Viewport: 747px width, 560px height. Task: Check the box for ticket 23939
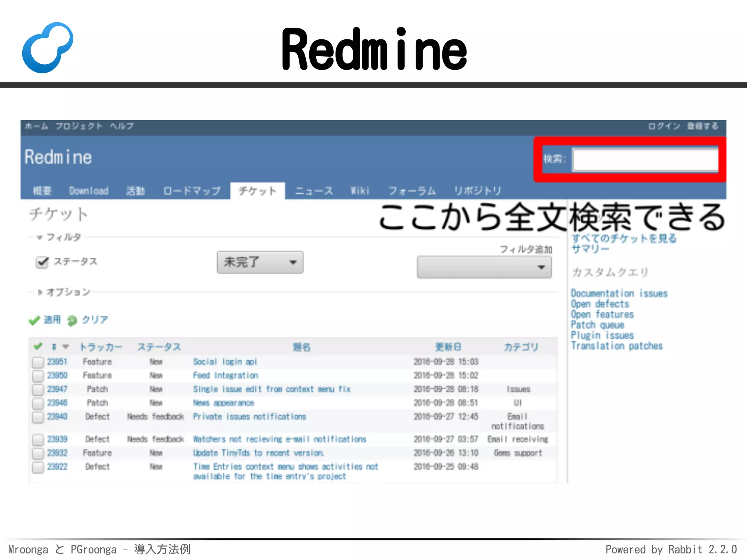38,439
